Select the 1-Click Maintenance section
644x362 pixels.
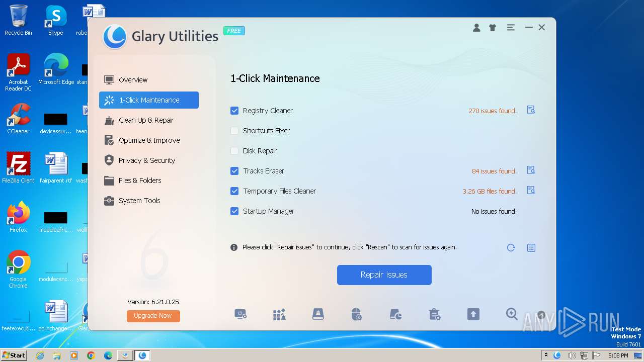tap(149, 100)
